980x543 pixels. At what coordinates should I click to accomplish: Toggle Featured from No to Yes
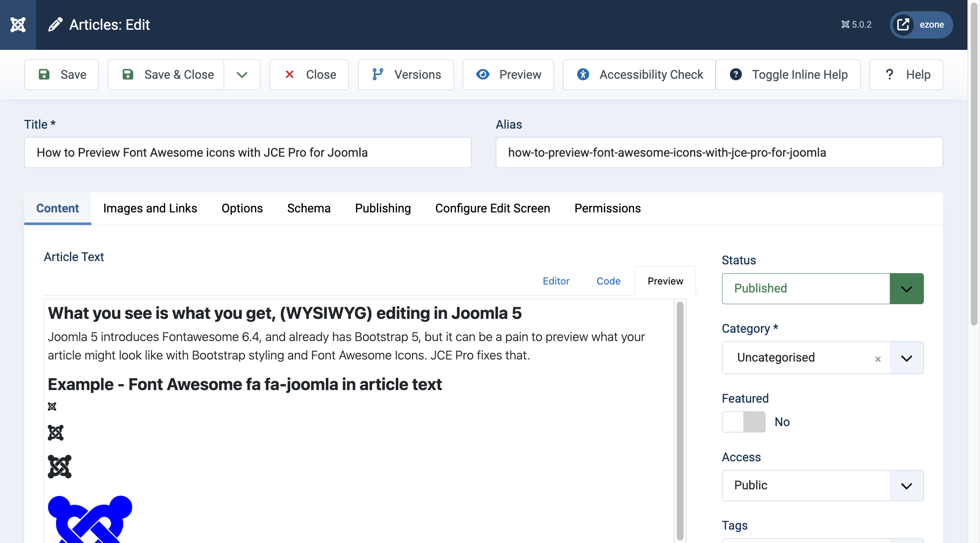pos(743,422)
